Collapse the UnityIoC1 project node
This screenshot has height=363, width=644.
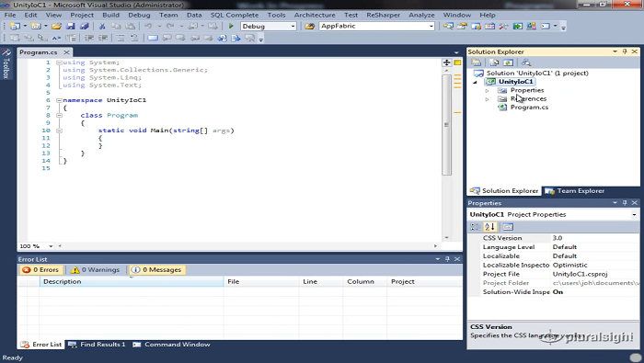pos(476,82)
